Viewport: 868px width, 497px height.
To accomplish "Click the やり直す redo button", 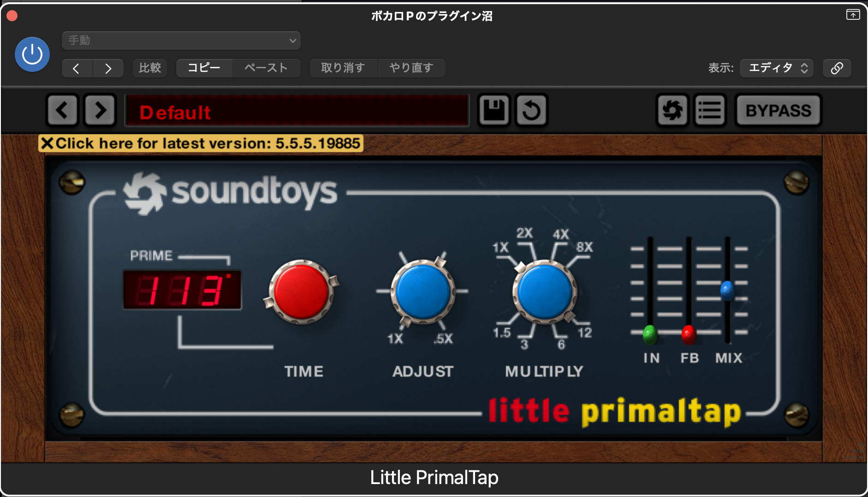I will tap(411, 68).
